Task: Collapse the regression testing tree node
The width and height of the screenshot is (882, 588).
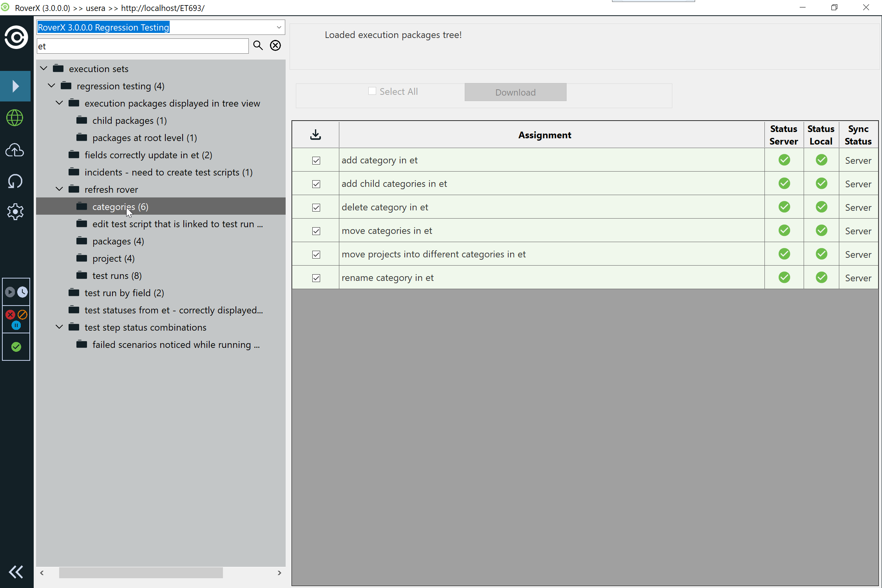Action: point(51,86)
